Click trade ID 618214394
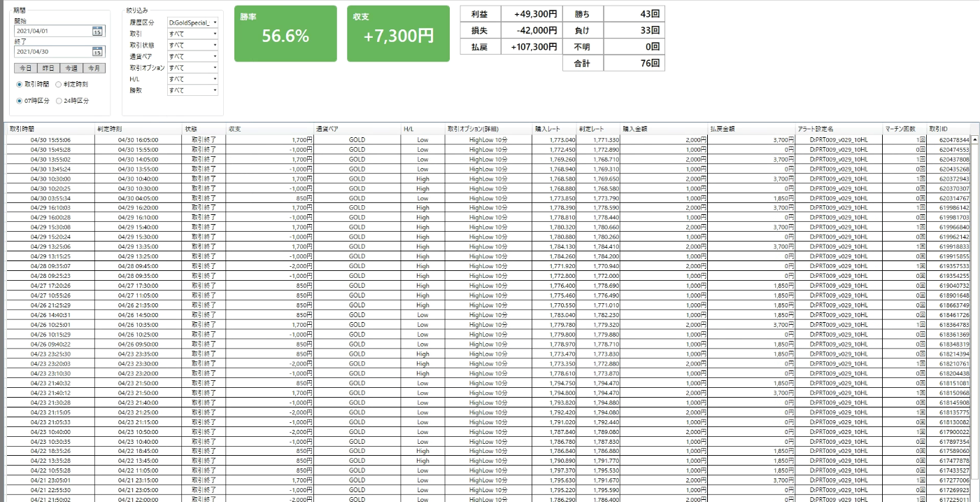Viewport: 980px width, 502px height. coord(949,354)
